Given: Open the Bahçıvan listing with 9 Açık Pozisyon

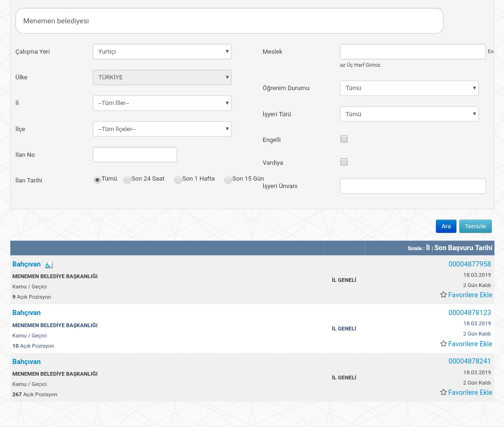Looking at the screenshot, I should point(26,264).
